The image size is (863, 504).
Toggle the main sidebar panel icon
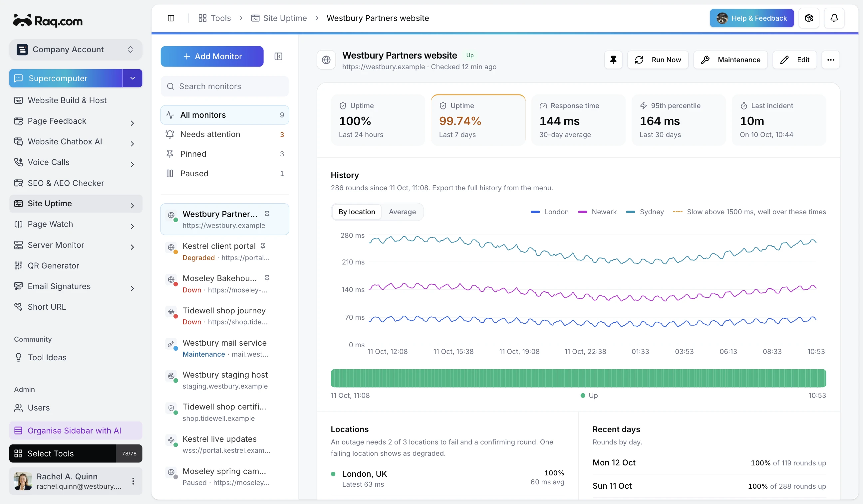coord(171,18)
